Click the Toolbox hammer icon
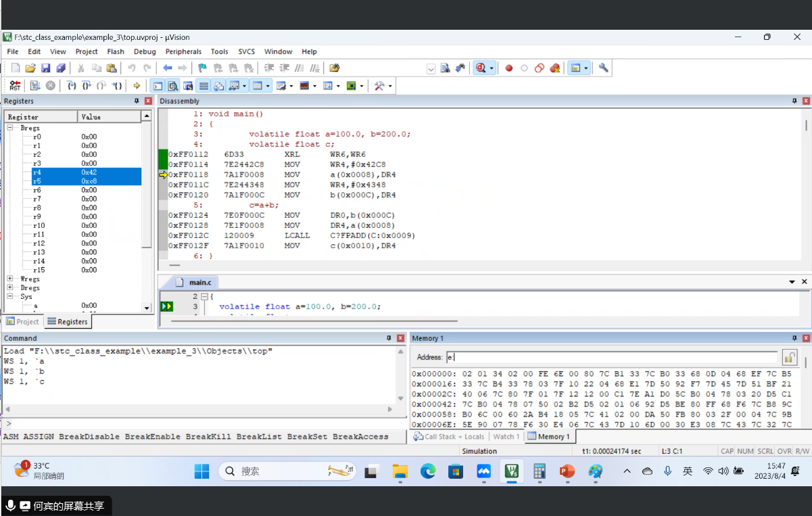812x516 pixels. pos(379,86)
